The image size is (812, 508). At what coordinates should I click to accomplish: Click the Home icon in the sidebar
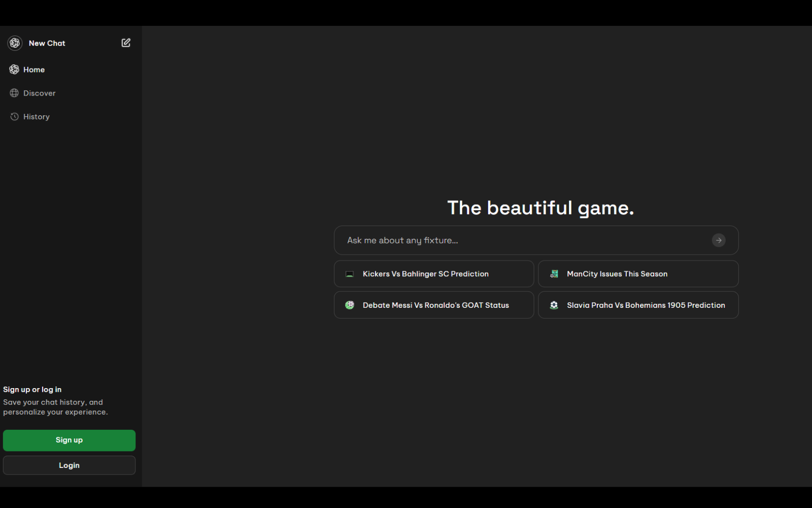[x=14, y=70]
